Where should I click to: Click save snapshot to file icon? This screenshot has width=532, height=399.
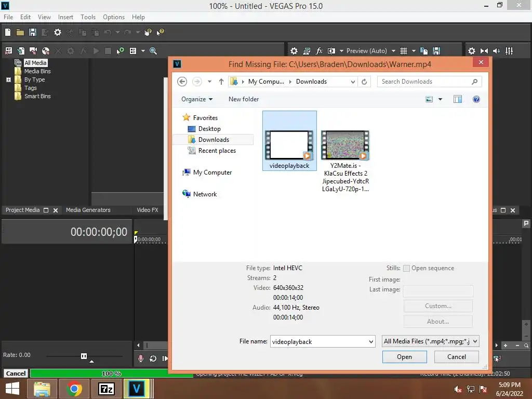436,51
